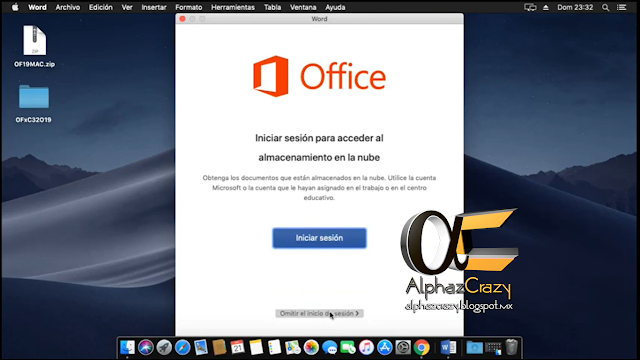
Task: Select the OF19MAC.zip file on desktop
Action: (34, 46)
